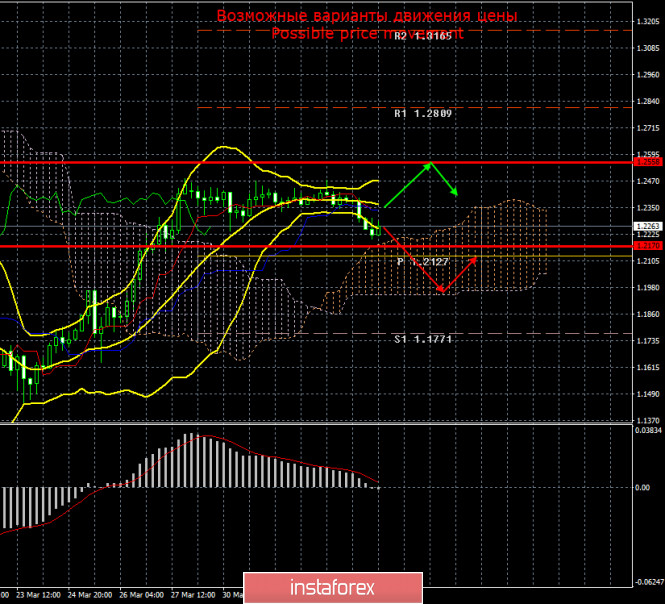Click the S1 1.1771 support label

click(423, 339)
